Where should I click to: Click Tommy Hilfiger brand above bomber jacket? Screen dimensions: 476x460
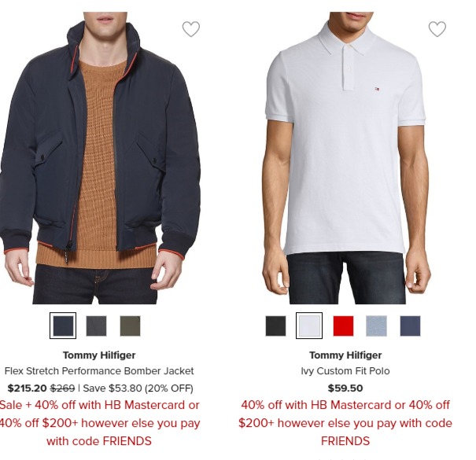[99, 355]
